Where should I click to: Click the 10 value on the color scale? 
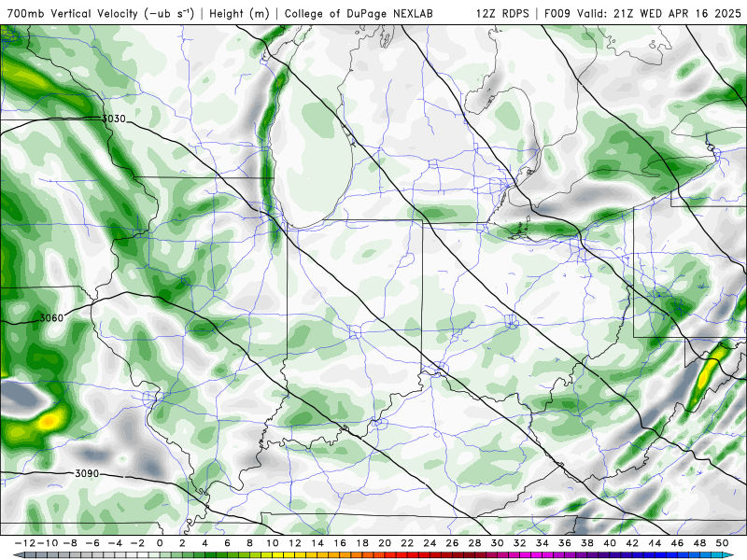point(272,543)
